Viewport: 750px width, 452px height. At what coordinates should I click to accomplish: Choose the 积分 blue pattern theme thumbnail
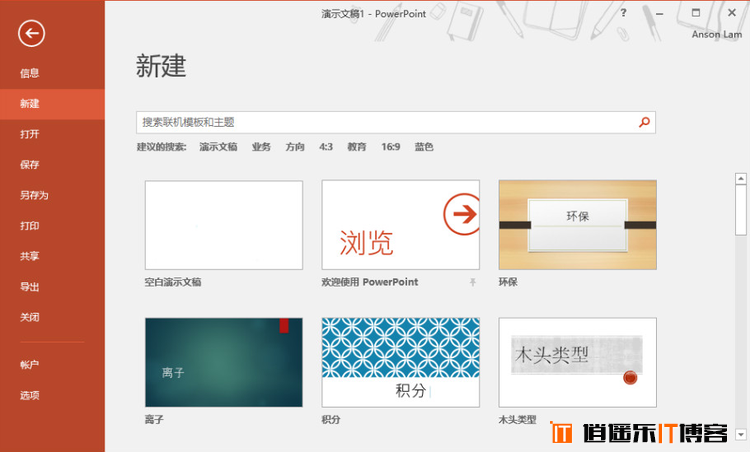(401, 363)
